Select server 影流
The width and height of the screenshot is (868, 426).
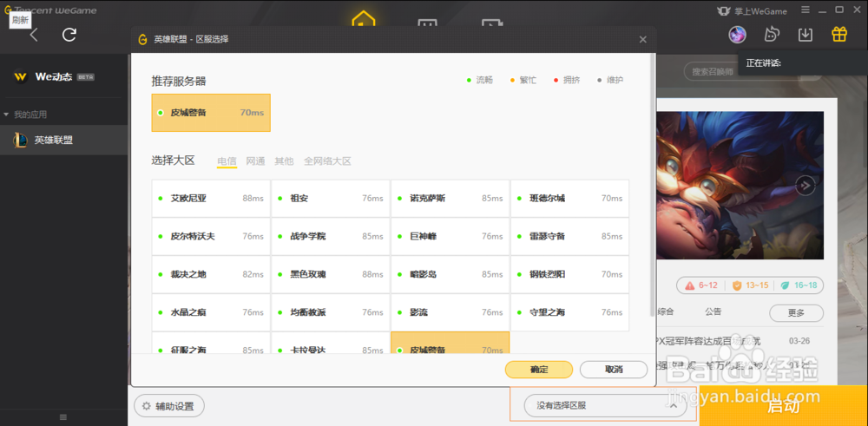pos(450,312)
